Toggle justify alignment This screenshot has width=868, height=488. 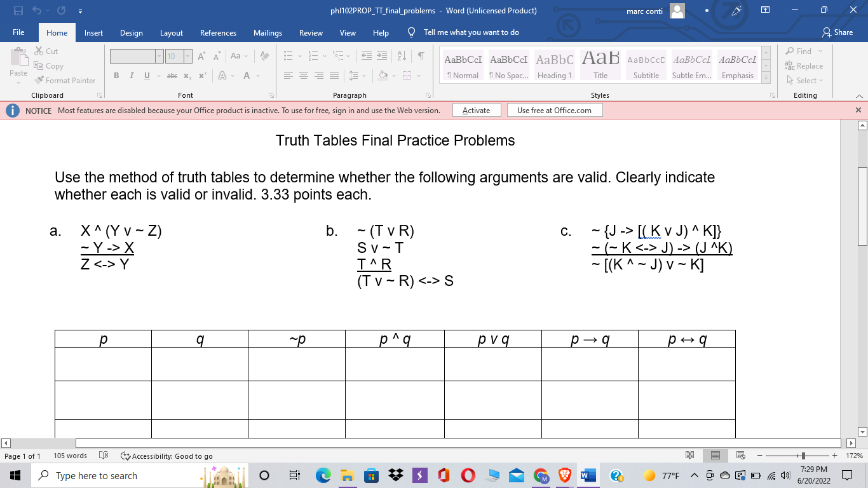tap(335, 74)
